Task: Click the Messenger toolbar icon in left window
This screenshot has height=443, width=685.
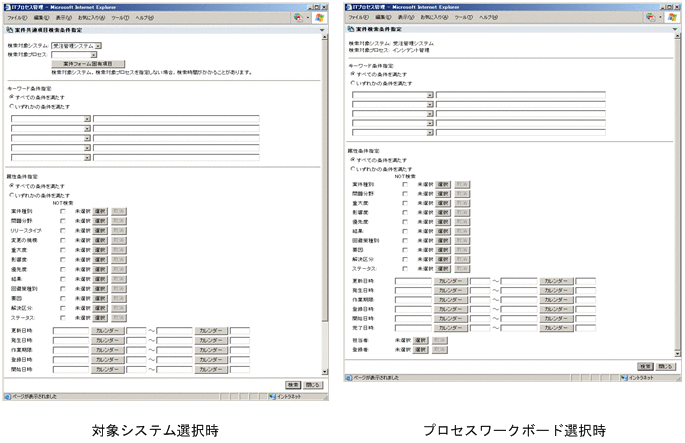Action: pos(298,17)
